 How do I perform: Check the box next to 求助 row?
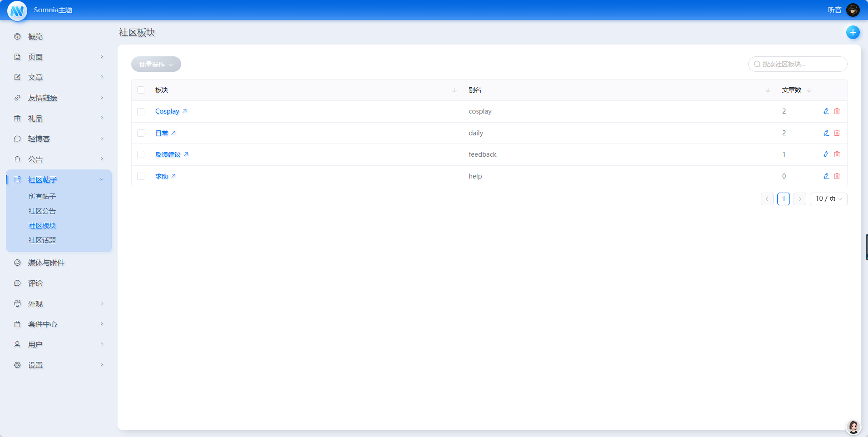tap(141, 176)
